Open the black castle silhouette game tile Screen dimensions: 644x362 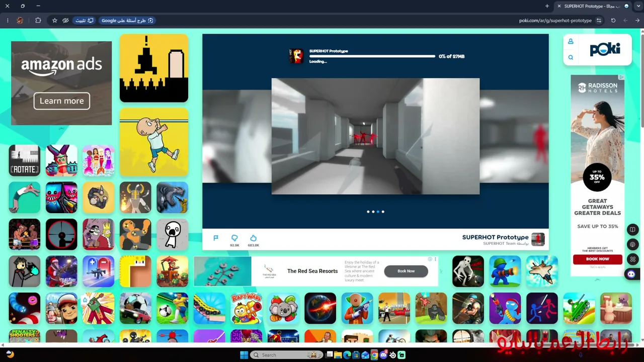[154, 68]
